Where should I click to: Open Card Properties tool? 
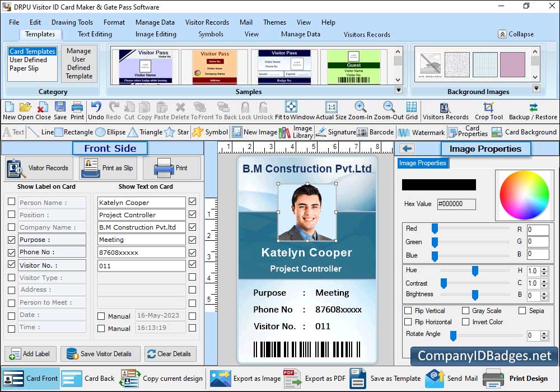[468, 132]
